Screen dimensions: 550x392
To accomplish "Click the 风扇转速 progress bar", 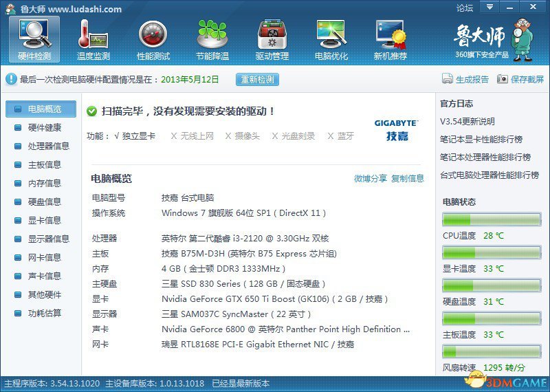I will pyautogui.click(x=492, y=351).
